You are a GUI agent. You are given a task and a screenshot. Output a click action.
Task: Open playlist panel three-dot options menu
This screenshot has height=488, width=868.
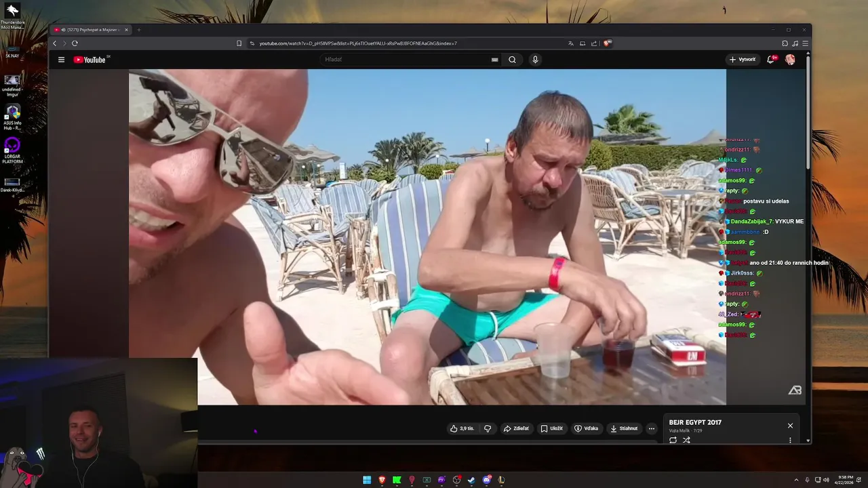point(790,440)
